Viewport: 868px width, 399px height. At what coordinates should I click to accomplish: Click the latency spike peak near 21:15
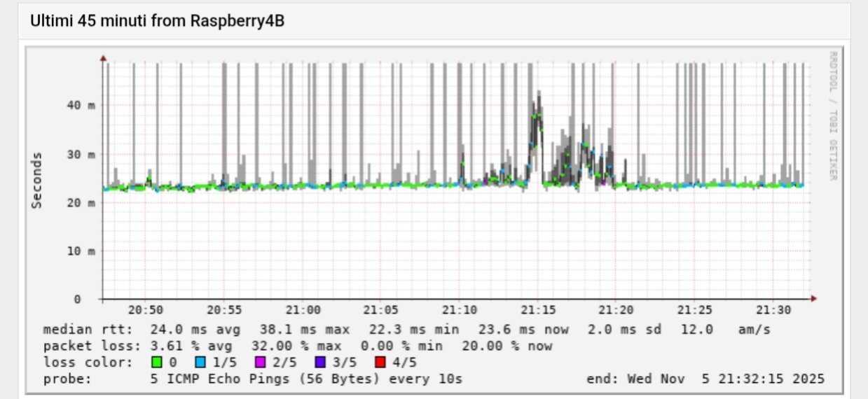[537, 112]
